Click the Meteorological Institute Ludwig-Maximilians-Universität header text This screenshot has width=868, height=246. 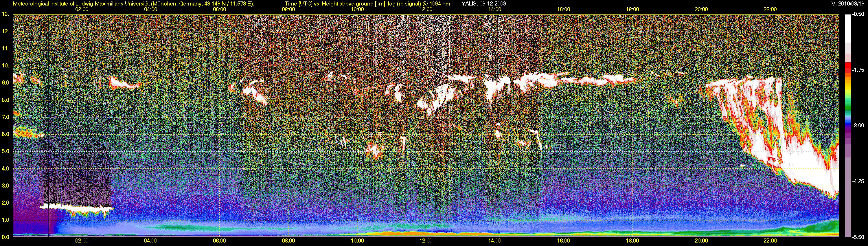[134, 4]
